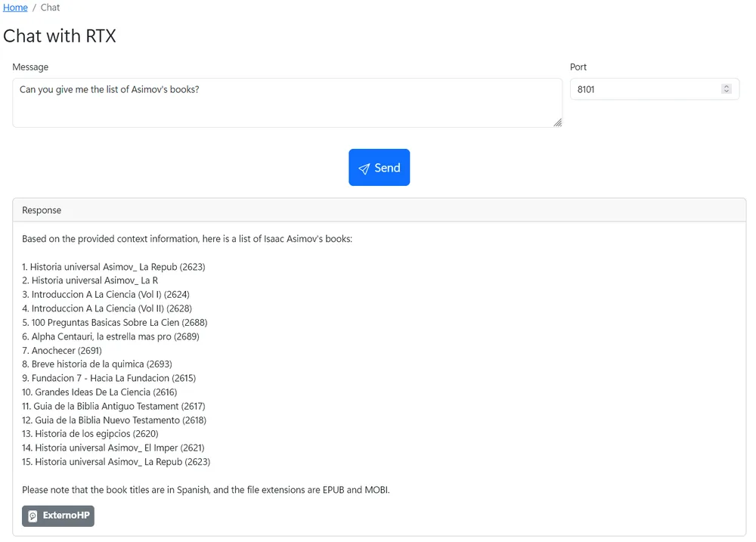756x542 pixels.
Task: Click row 'Fundacion 7 - Hacia La Fundacion'
Action: [109, 378]
